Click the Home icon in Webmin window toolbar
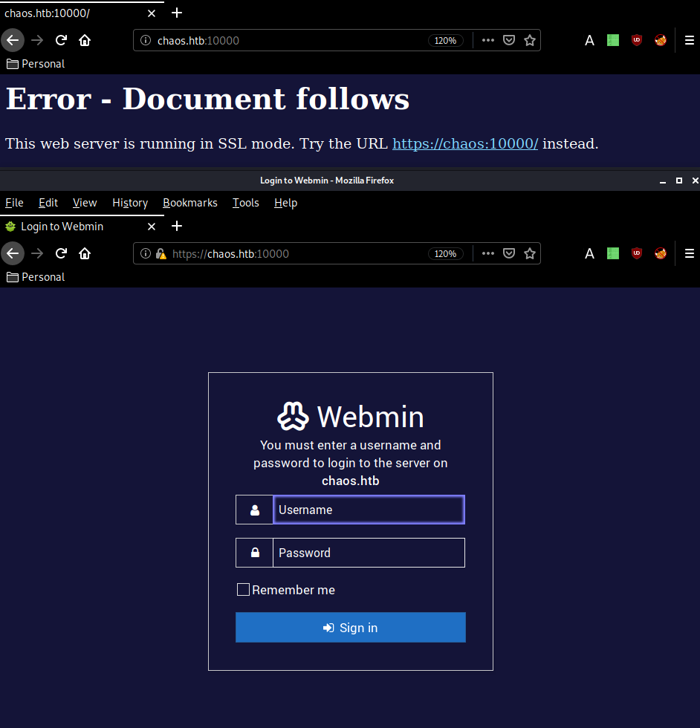This screenshot has height=728, width=700. pyautogui.click(x=85, y=253)
